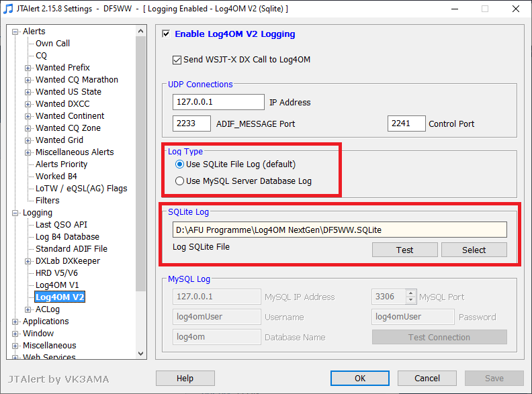
Task: Click Select to choose SQLite file
Action: 474,250
